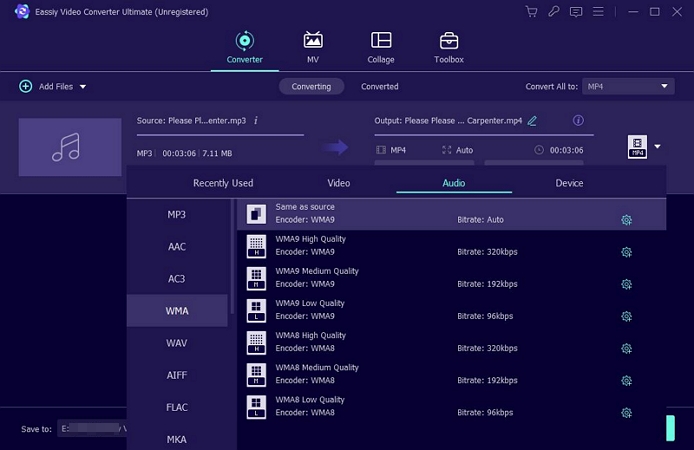Viewport: 694px width, 450px height.
Task: Choose the Same as source preset
Action: point(451,214)
